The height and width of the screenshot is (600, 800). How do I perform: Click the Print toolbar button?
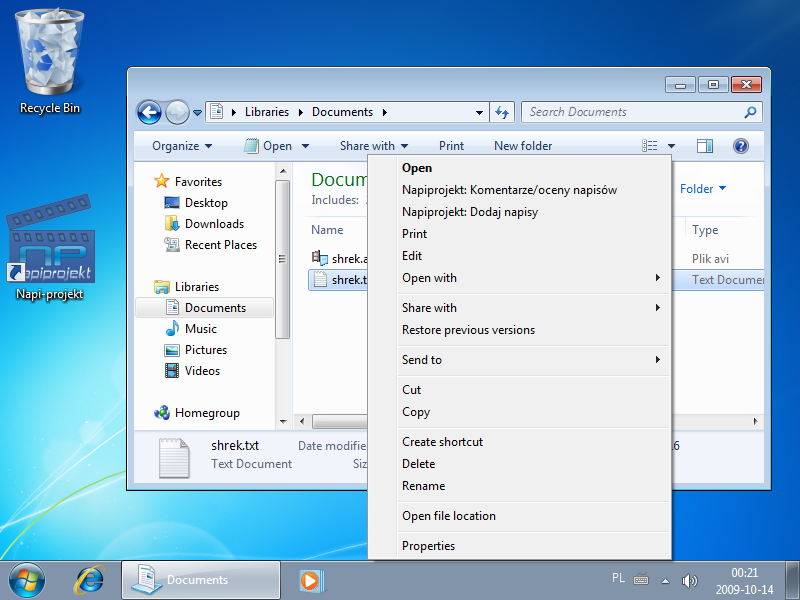tap(451, 146)
